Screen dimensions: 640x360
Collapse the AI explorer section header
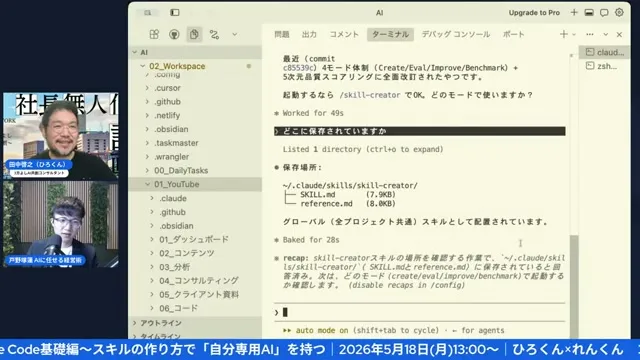pos(195,52)
